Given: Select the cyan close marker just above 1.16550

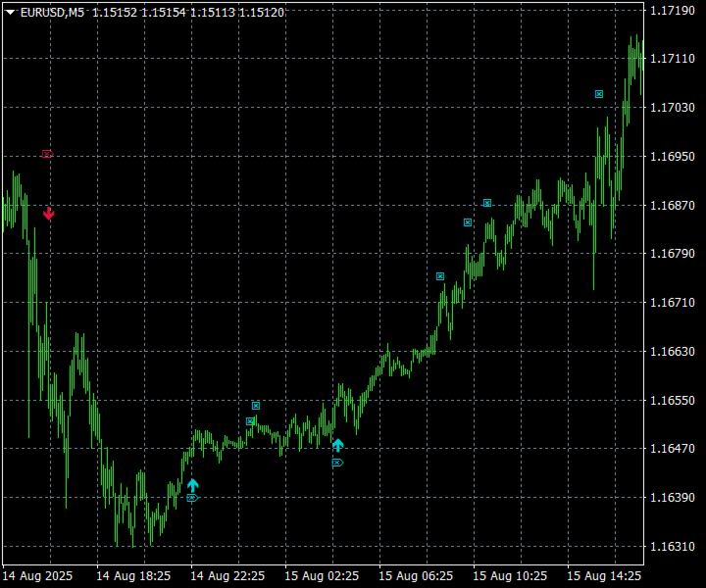Looking at the screenshot, I should tap(256, 406).
